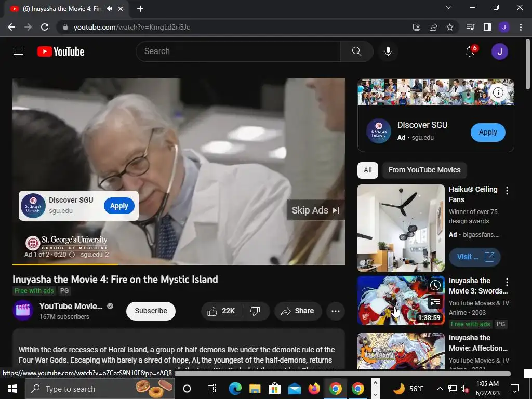
Task: Open Chrome media controls icon
Action: click(x=471, y=27)
